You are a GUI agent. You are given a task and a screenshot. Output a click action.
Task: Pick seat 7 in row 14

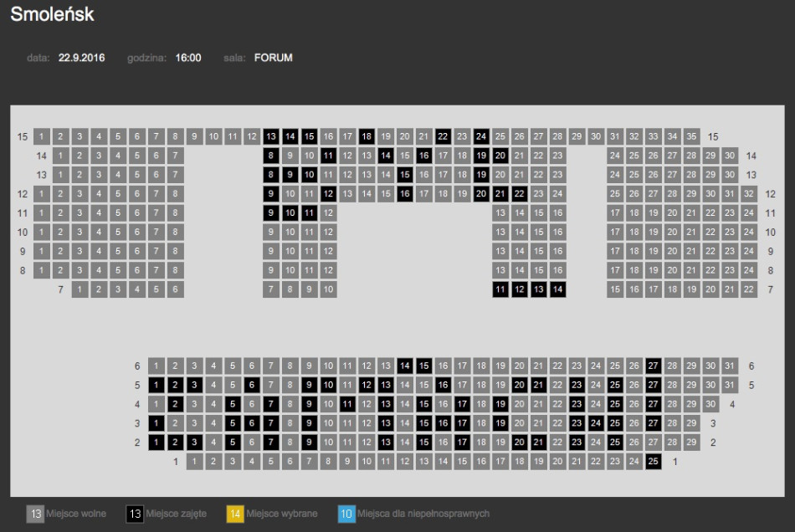click(x=176, y=156)
